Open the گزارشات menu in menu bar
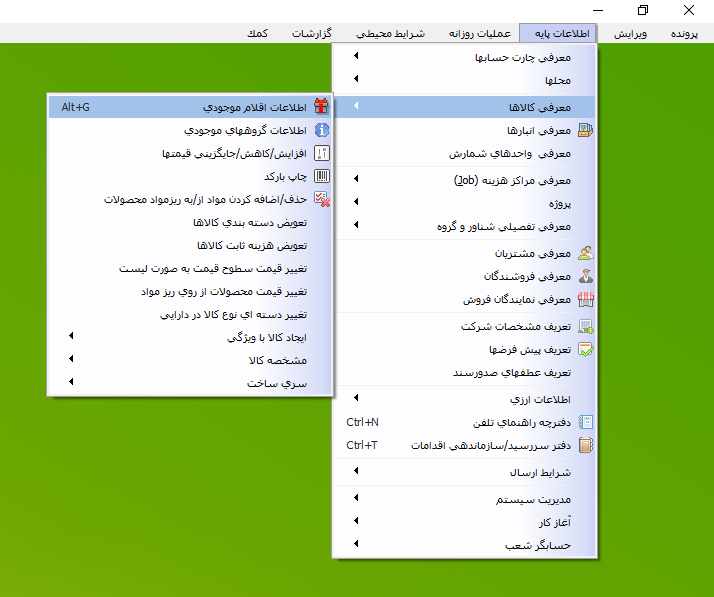This screenshot has width=714, height=597. (x=312, y=33)
